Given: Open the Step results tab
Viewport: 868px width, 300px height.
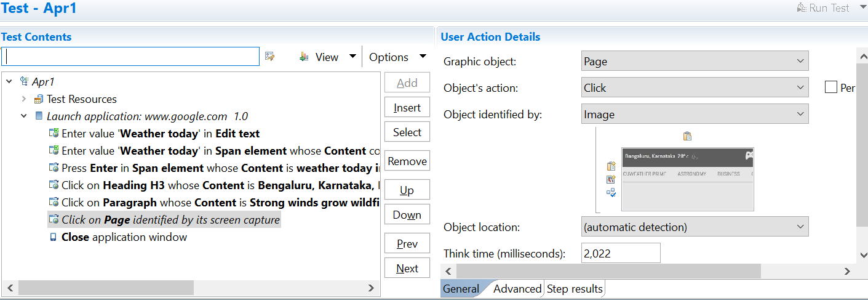Looking at the screenshot, I should coord(575,289).
